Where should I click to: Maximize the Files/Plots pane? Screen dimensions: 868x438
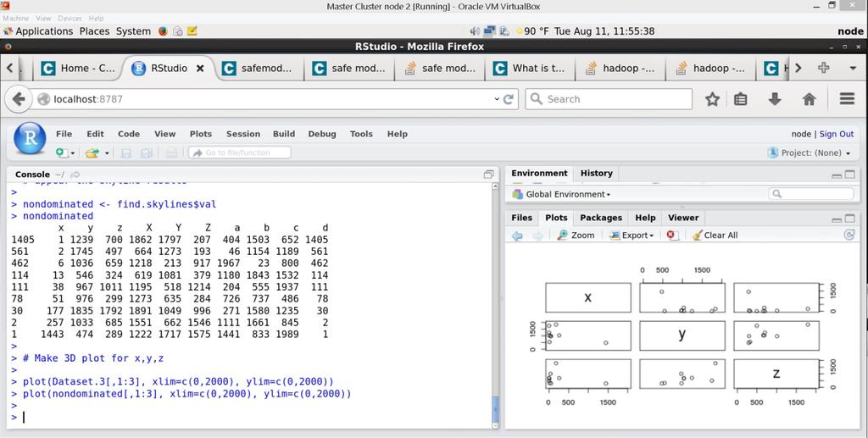(x=849, y=219)
